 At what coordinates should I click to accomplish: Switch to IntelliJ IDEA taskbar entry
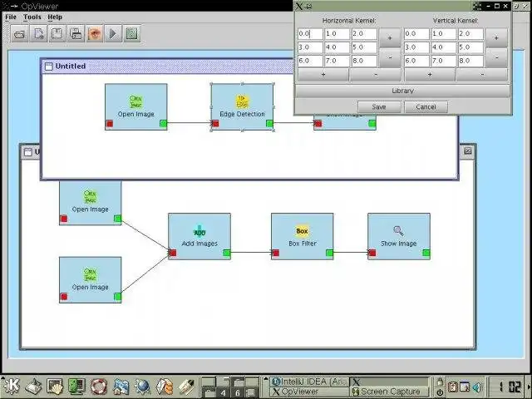[x=310, y=382]
